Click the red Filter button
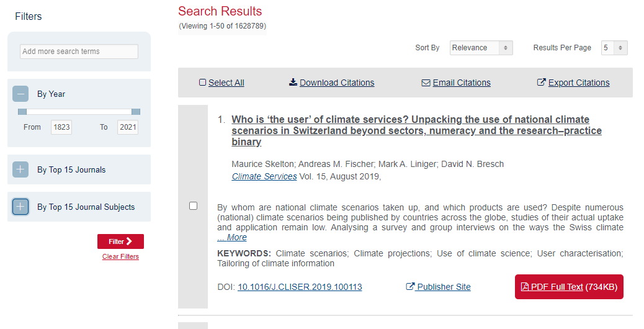 [x=120, y=241]
